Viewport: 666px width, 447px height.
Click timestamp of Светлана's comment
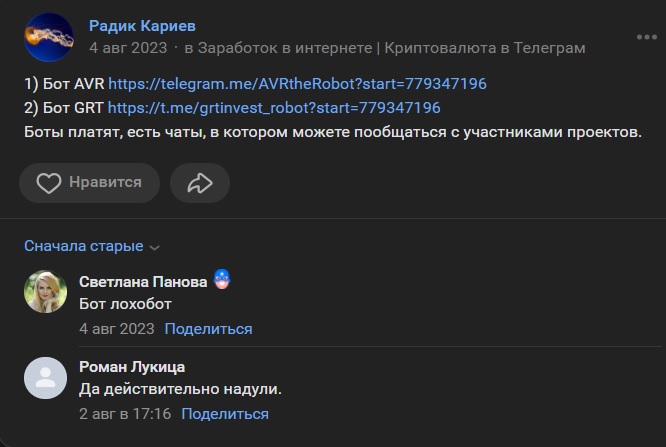click(116, 329)
